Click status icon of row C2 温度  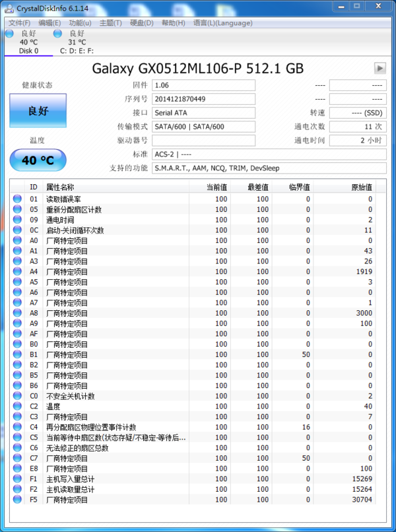pyautogui.click(x=17, y=406)
